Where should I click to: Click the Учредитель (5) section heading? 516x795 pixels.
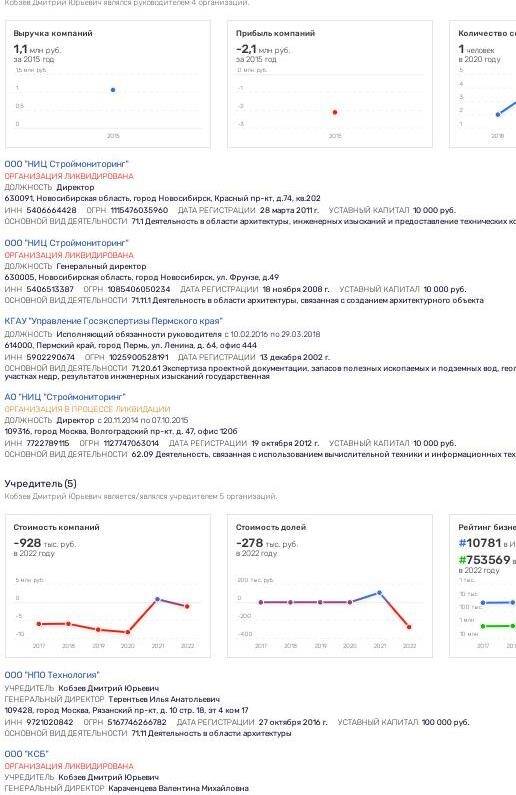click(41, 484)
